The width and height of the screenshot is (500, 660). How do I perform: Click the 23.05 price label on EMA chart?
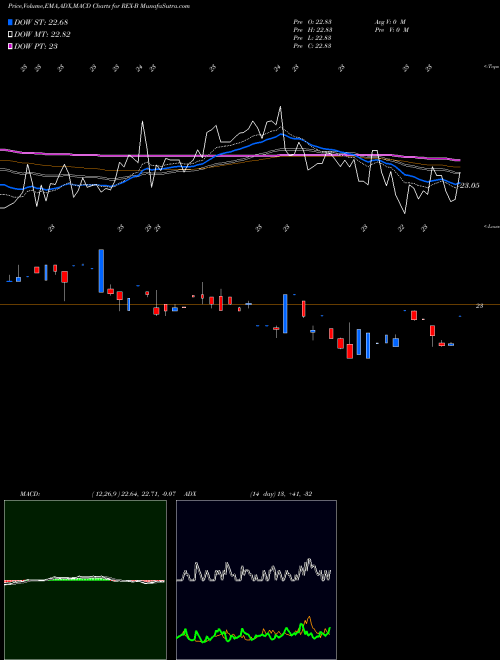click(x=469, y=185)
